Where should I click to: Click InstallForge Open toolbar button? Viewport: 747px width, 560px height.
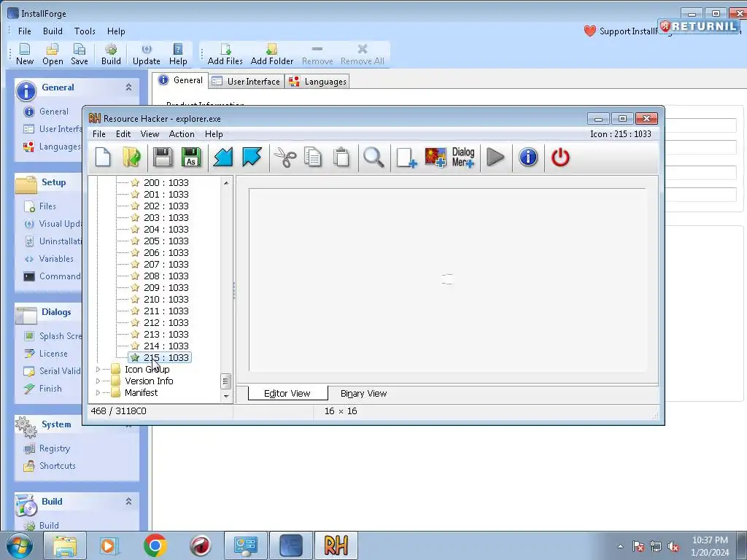tap(53, 54)
